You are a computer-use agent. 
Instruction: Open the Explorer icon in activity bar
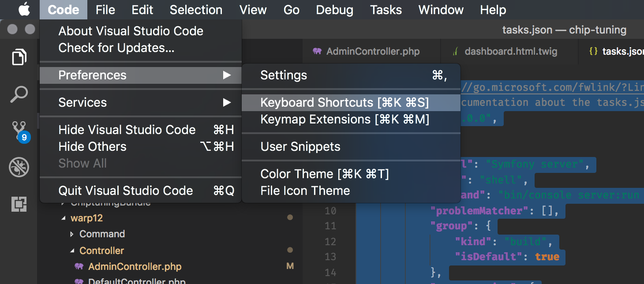pyautogui.click(x=19, y=57)
